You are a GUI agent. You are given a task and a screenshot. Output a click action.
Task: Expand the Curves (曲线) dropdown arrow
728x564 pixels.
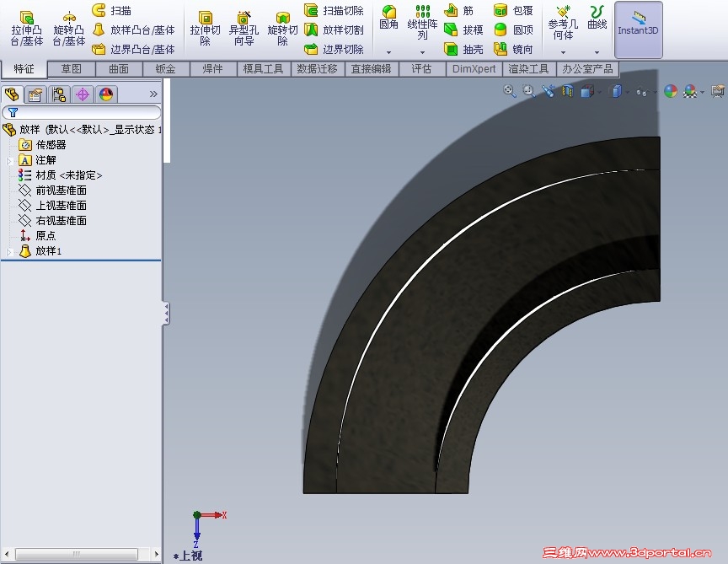(x=597, y=52)
